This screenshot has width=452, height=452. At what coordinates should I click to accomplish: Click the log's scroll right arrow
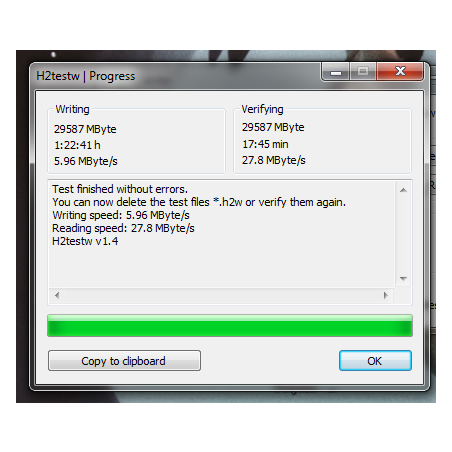[x=386, y=295]
